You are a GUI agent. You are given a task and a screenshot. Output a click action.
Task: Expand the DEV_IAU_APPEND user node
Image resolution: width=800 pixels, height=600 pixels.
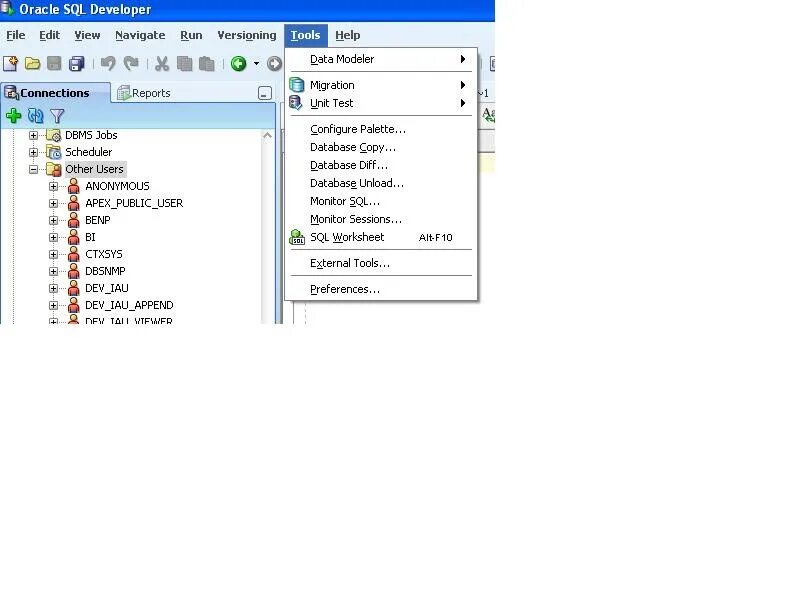click(x=53, y=305)
